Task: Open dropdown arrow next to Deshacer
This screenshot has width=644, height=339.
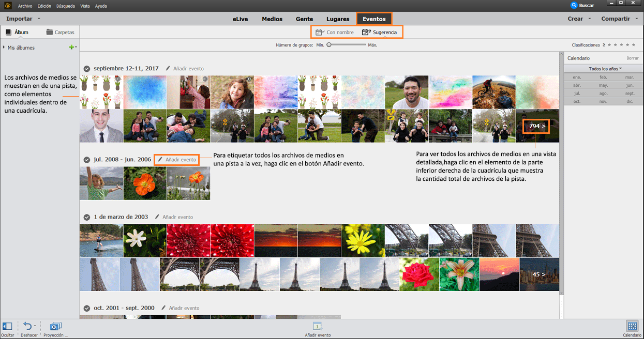Action: pyautogui.click(x=35, y=326)
